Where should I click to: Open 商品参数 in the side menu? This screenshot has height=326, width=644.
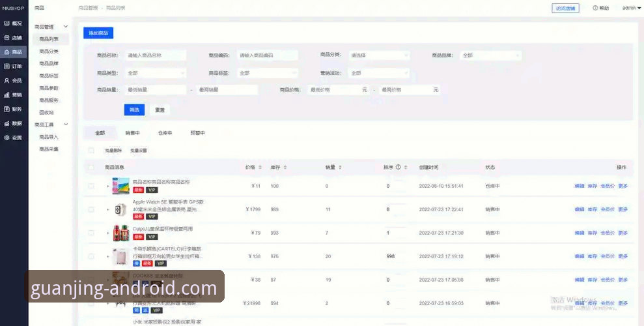pyautogui.click(x=49, y=88)
